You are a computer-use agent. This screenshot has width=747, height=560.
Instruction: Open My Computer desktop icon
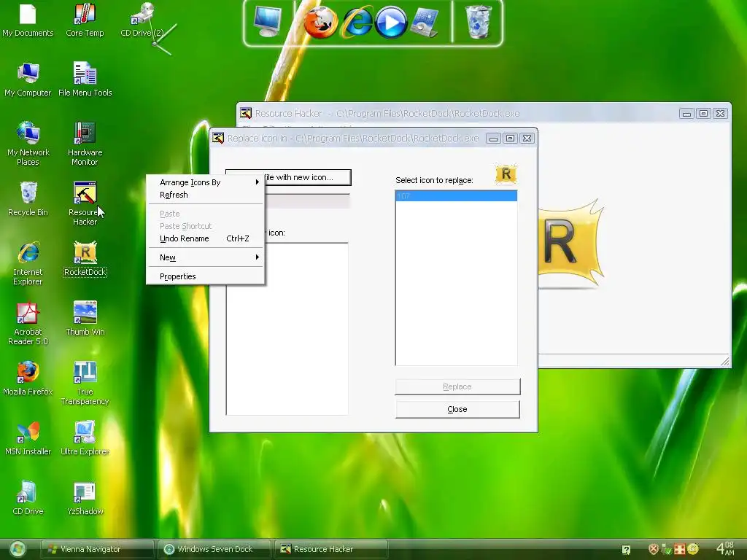click(28, 80)
